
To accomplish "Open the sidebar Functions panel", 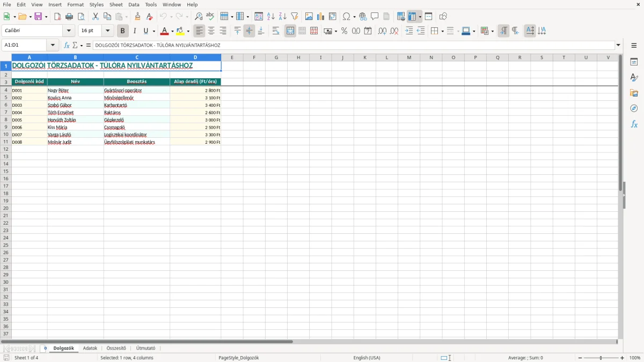I will click(634, 124).
